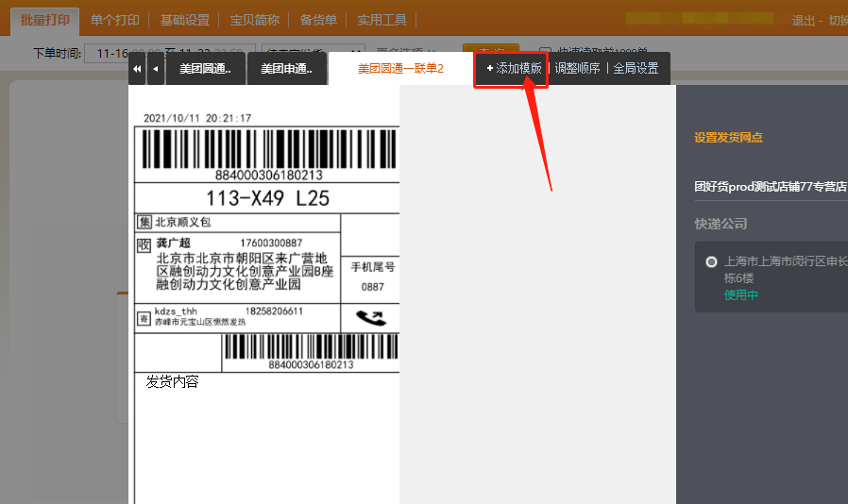Switch to the 美团申通.. template tab
This screenshot has width=848, height=504.
coord(286,69)
